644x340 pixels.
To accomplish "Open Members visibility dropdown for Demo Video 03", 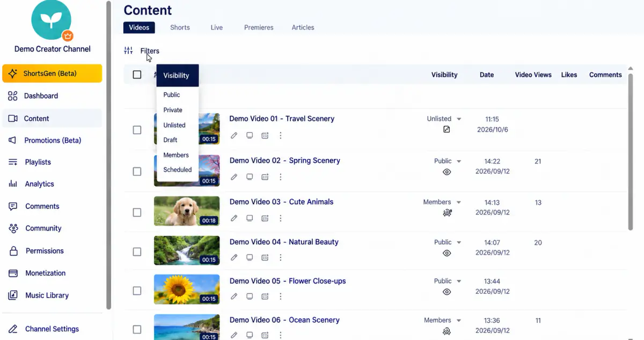I will [x=442, y=202].
